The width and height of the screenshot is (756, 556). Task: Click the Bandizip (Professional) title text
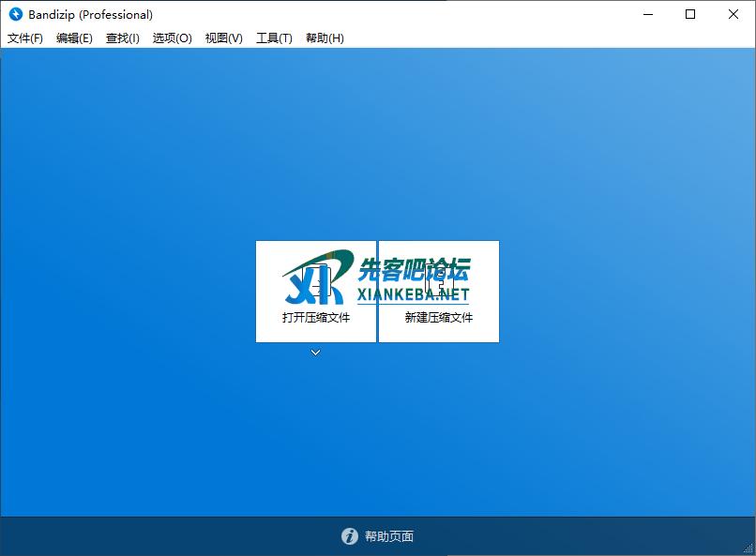(90, 14)
